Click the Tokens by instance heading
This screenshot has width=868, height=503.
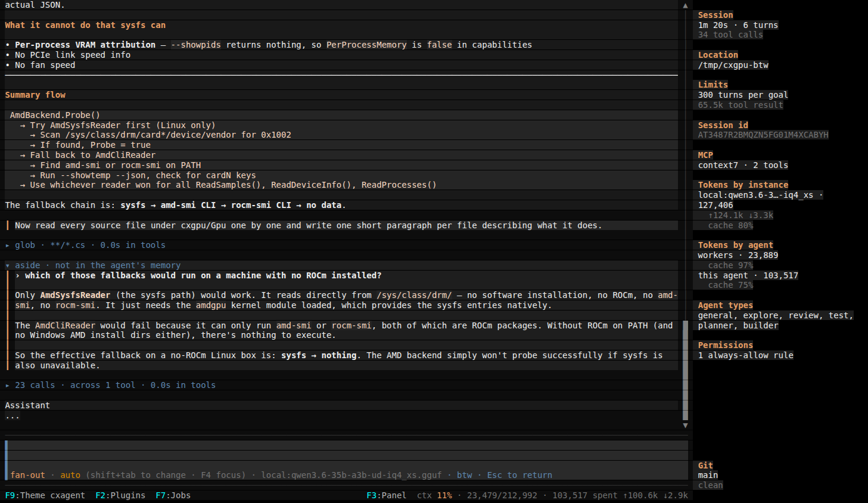tap(743, 185)
